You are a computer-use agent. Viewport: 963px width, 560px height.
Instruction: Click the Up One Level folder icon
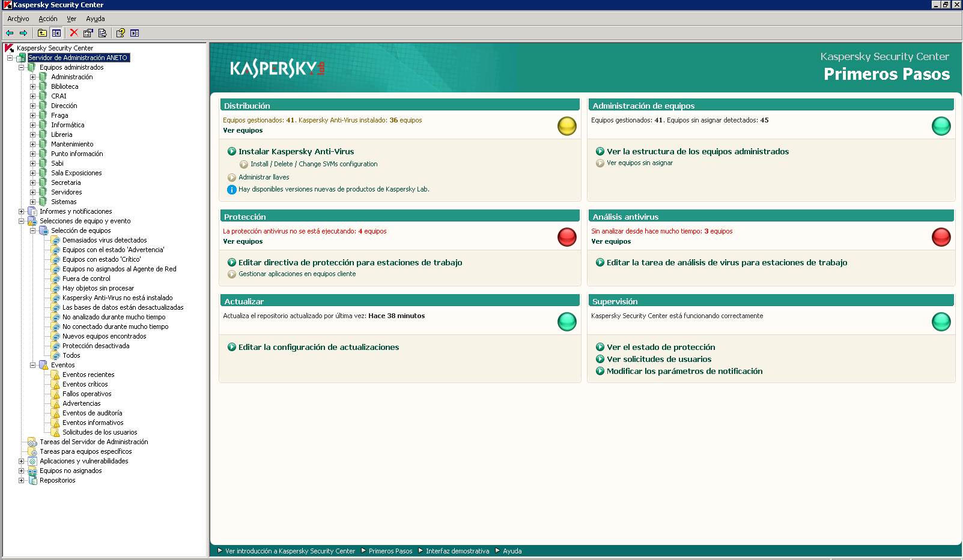(x=42, y=33)
